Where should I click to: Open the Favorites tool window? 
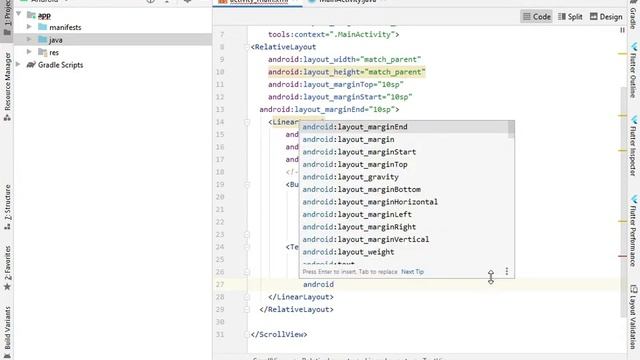coord(7,268)
